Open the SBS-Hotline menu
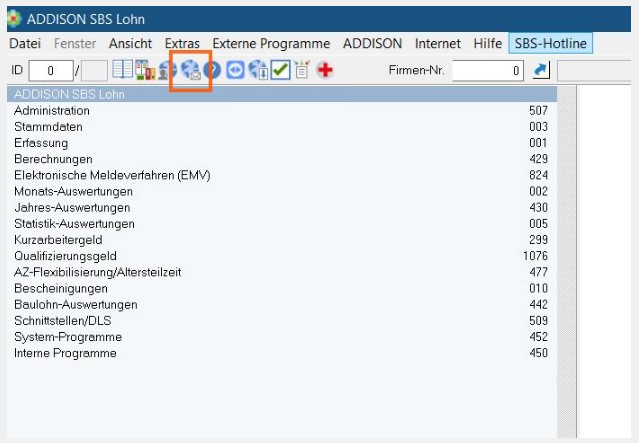Viewport: 639px width, 443px height. pyautogui.click(x=551, y=43)
